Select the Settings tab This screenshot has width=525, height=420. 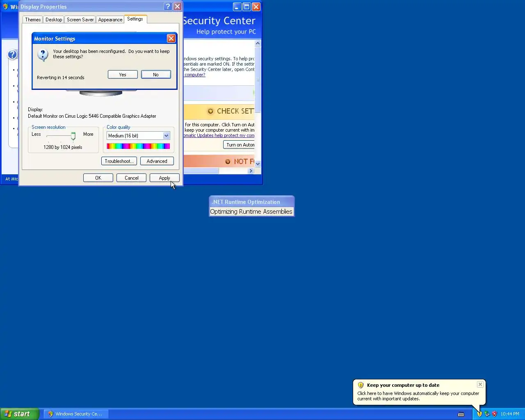click(135, 19)
